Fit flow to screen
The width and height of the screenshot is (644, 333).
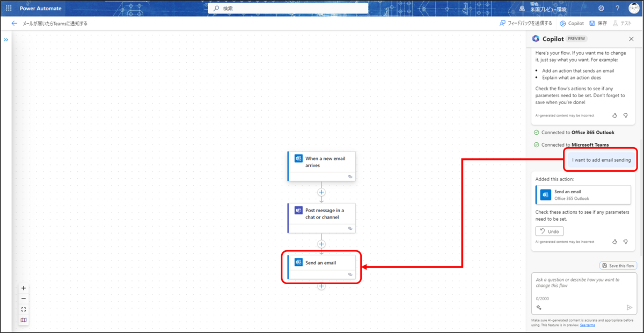(x=24, y=309)
